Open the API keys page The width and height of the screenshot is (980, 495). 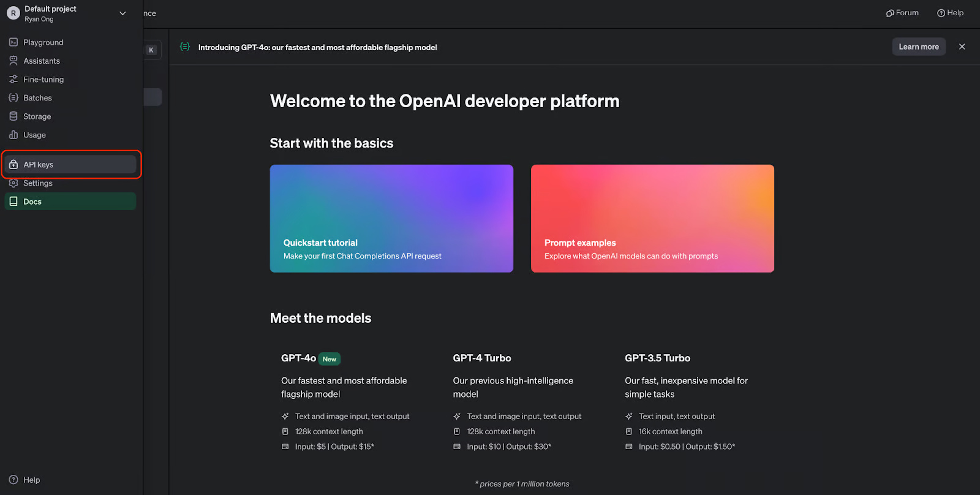click(70, 164)
